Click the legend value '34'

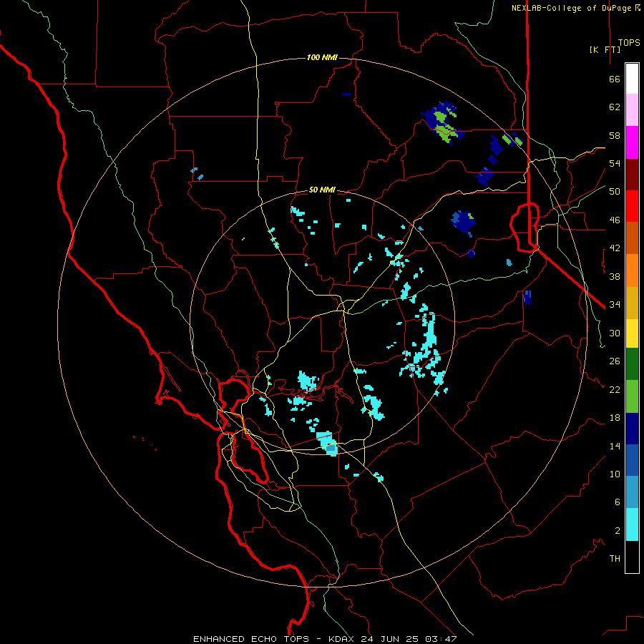[x=615, y=305]
